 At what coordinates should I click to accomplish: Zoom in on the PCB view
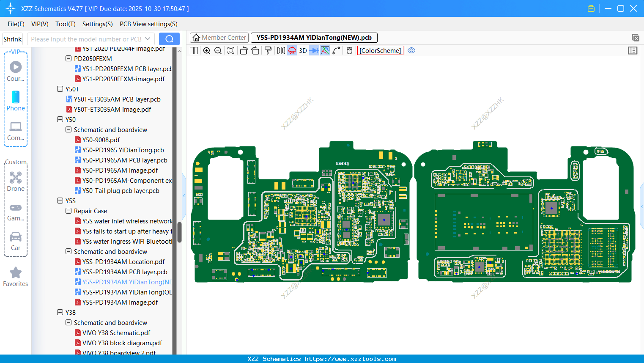[x=207, y=50]
